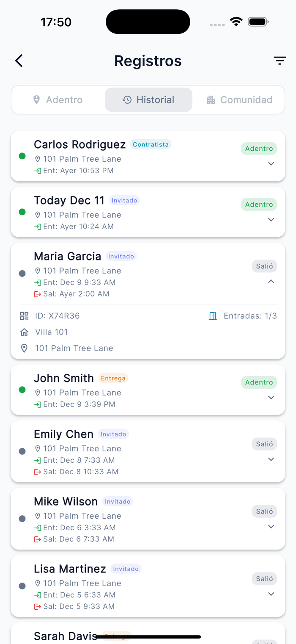The image size is (296, 644).
Task: Expand the Emily Chen record chevron
Action: click(271, 459)
